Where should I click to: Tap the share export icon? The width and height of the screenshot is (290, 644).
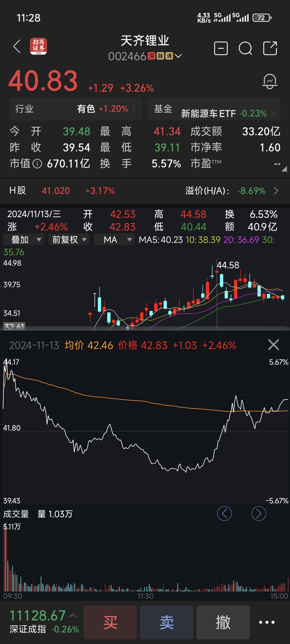coord(270,48)
